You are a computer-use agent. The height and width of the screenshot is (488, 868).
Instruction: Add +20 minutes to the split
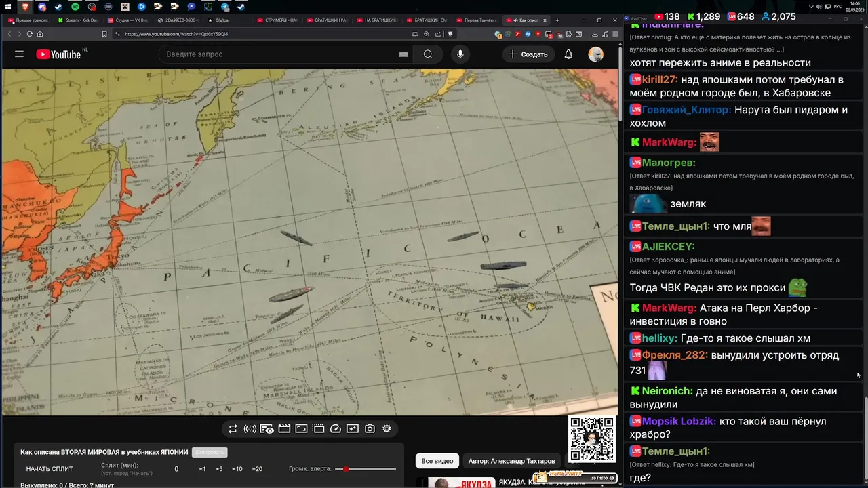pos(257,469)
